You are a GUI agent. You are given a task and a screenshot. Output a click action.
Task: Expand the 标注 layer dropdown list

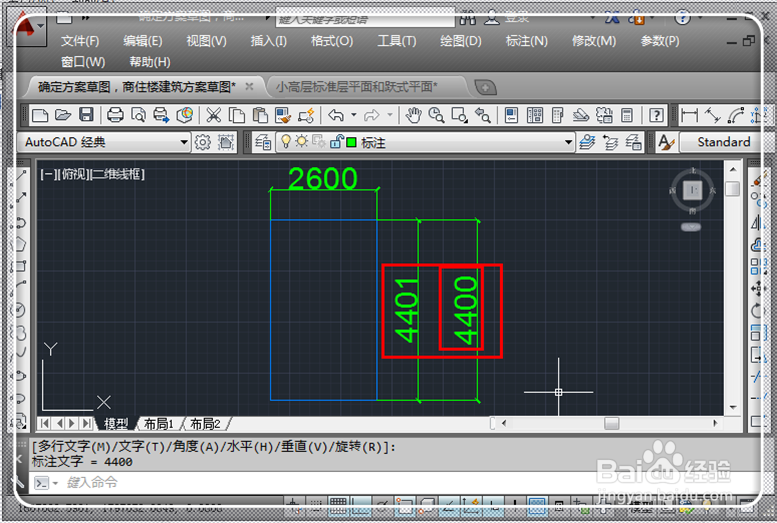pos(568,142)
